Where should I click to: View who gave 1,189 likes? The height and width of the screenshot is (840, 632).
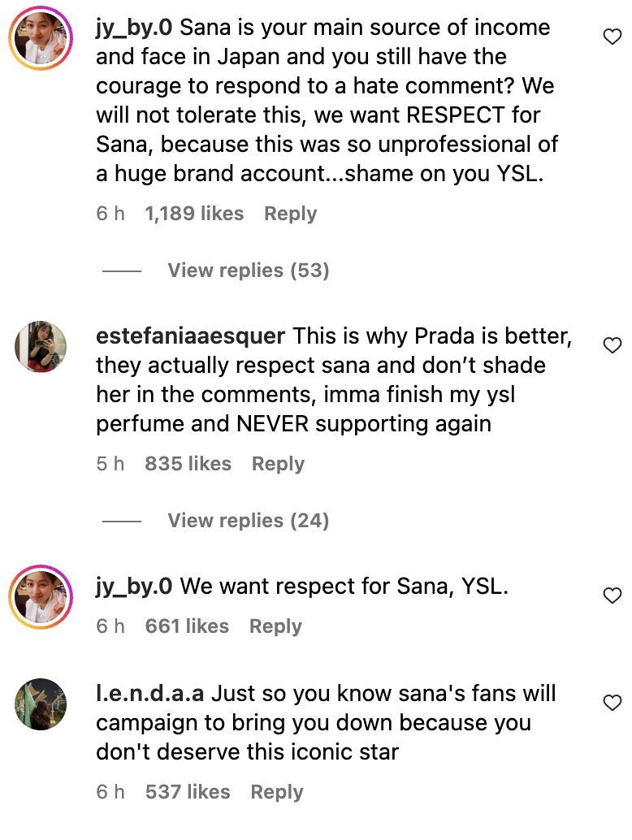click(194, 214)
